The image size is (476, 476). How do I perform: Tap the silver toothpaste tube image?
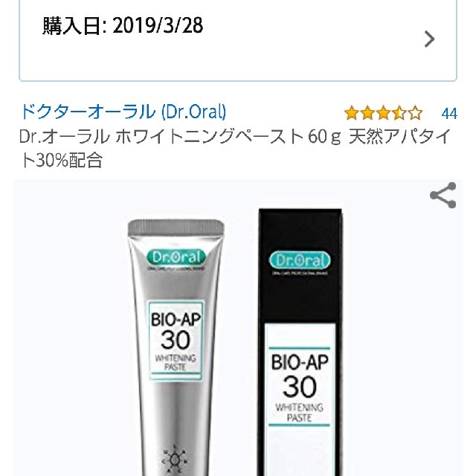pyautogui.click(x=176, y=347)
